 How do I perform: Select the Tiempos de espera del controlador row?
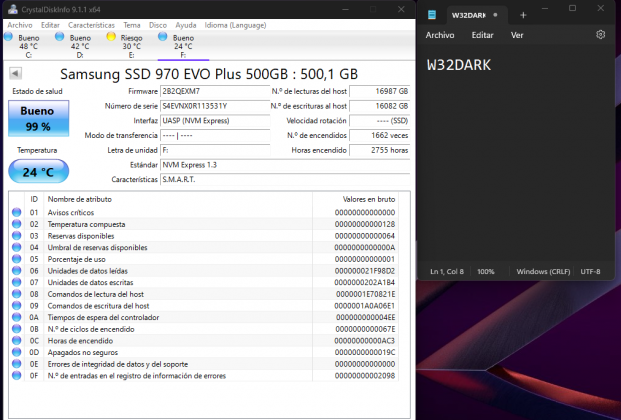[x=204, y=317]
